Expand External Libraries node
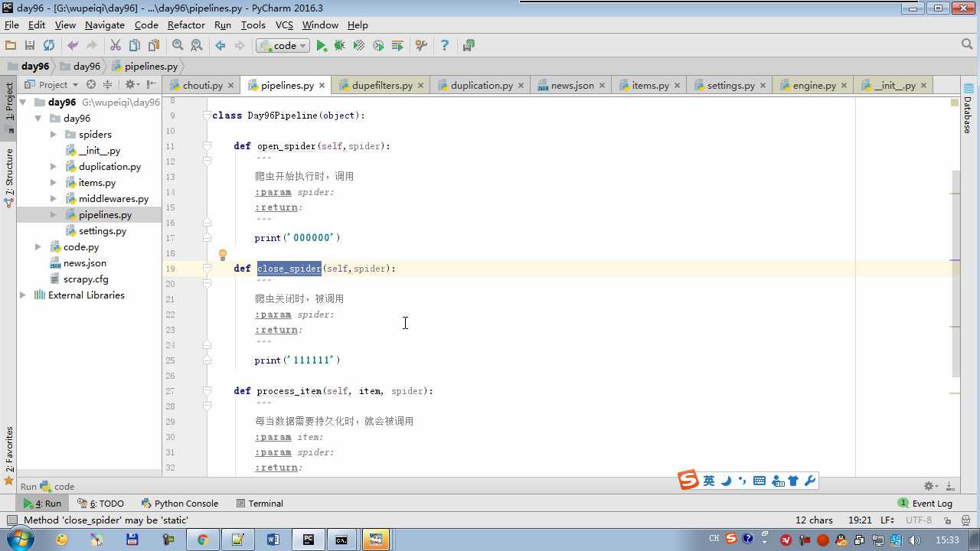This screenshot has height=551, width=980. [x=23, y=295]
